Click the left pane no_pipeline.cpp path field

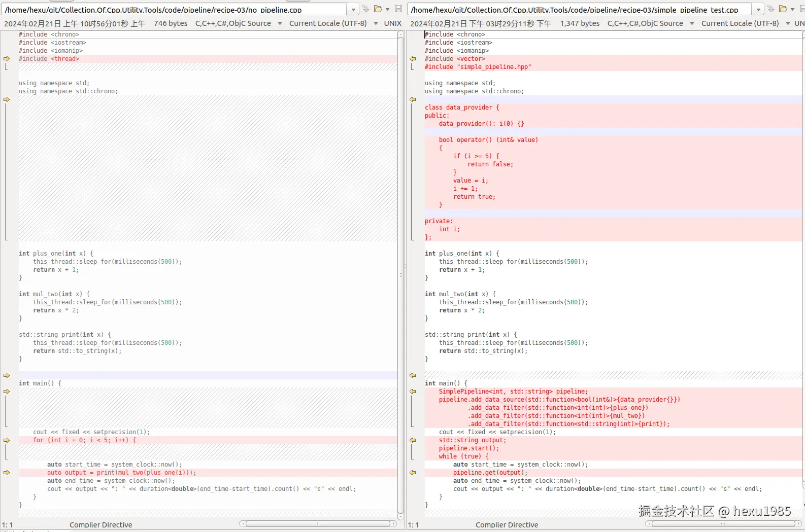tap(175, 9)
